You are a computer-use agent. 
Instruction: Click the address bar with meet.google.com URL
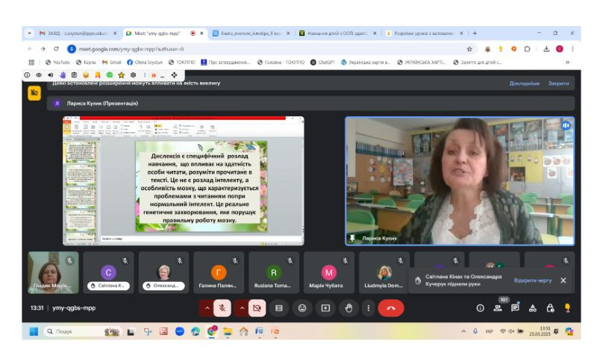point(266,48)
